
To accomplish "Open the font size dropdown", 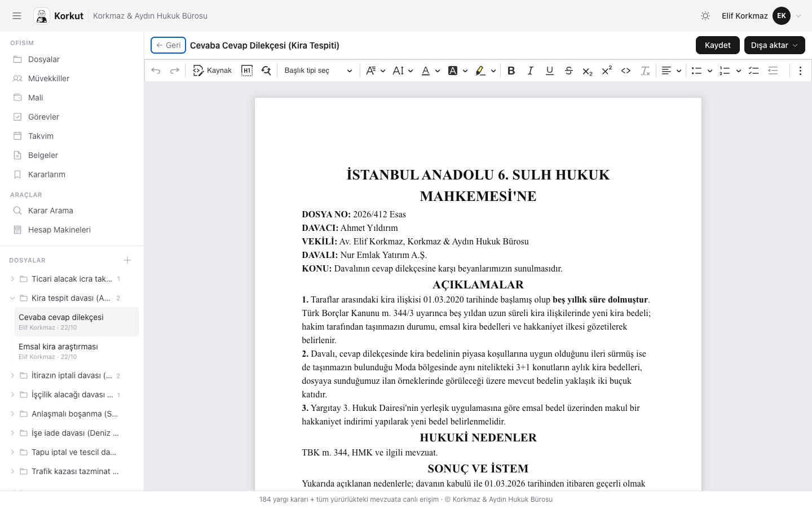I will [x=403, y=71].
